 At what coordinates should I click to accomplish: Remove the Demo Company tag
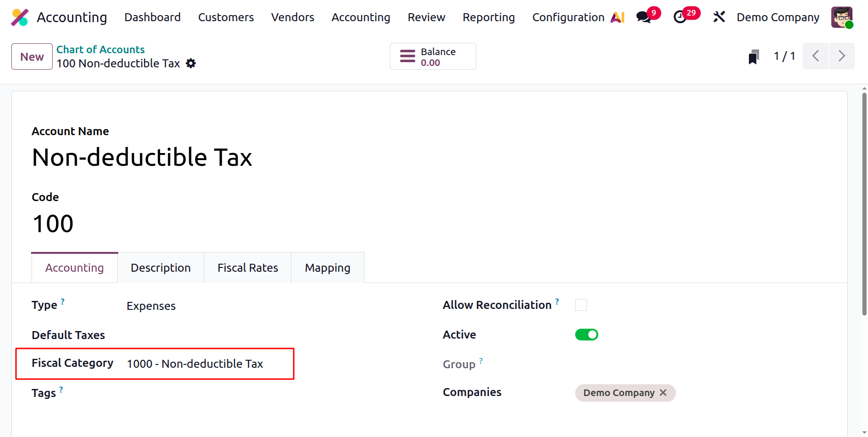click(663, 393)
